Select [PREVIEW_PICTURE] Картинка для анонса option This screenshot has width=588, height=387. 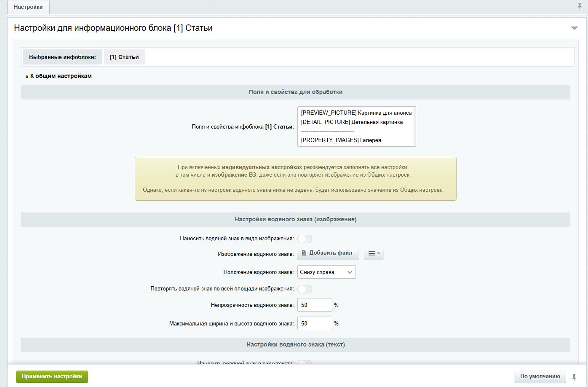point(356,113)
